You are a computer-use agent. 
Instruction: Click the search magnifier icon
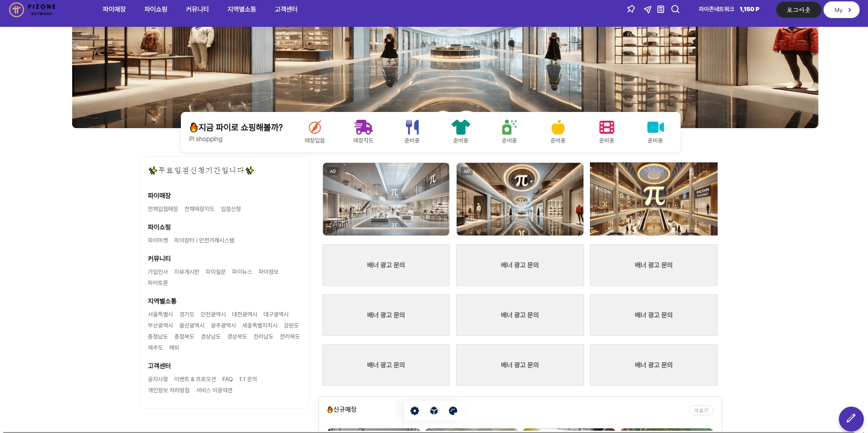click(676, 9)
